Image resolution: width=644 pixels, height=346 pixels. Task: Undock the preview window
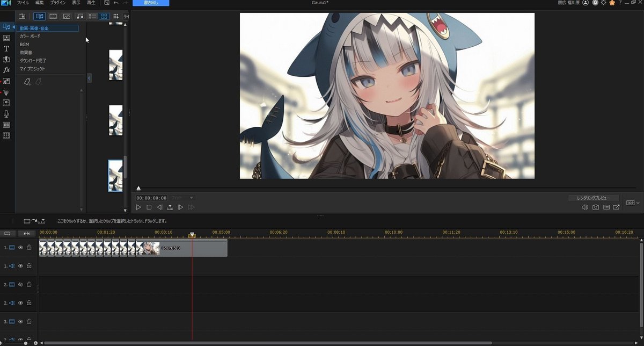[616, 207]
